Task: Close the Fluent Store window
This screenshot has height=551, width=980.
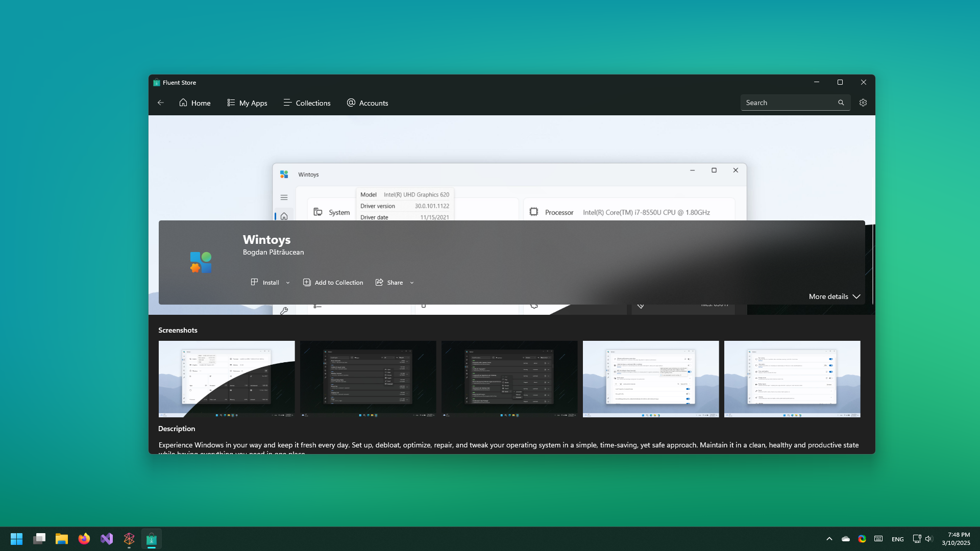Action: tap(864, 82)
